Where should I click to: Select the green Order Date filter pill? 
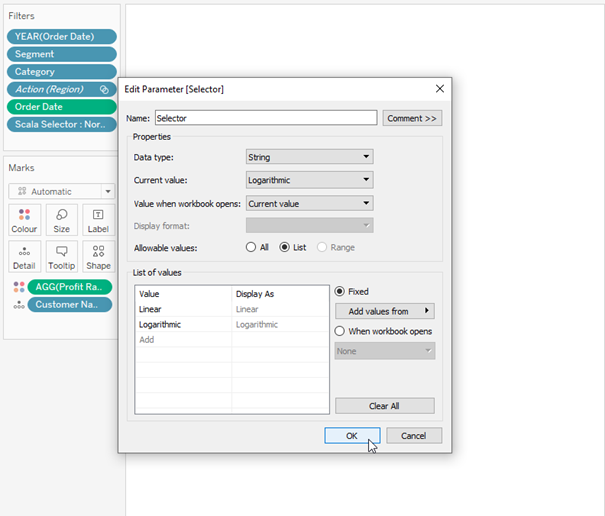(x=62, y=107)
